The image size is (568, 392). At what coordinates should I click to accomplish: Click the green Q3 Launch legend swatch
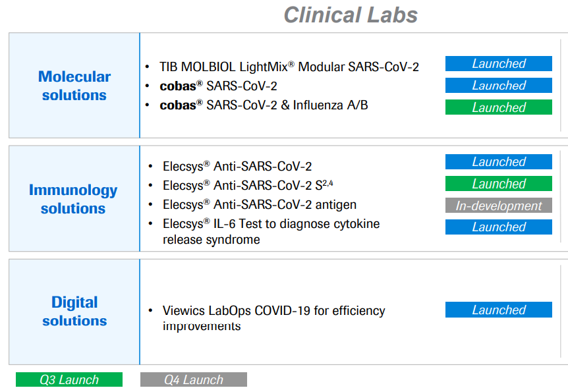(x=69, y=380)
